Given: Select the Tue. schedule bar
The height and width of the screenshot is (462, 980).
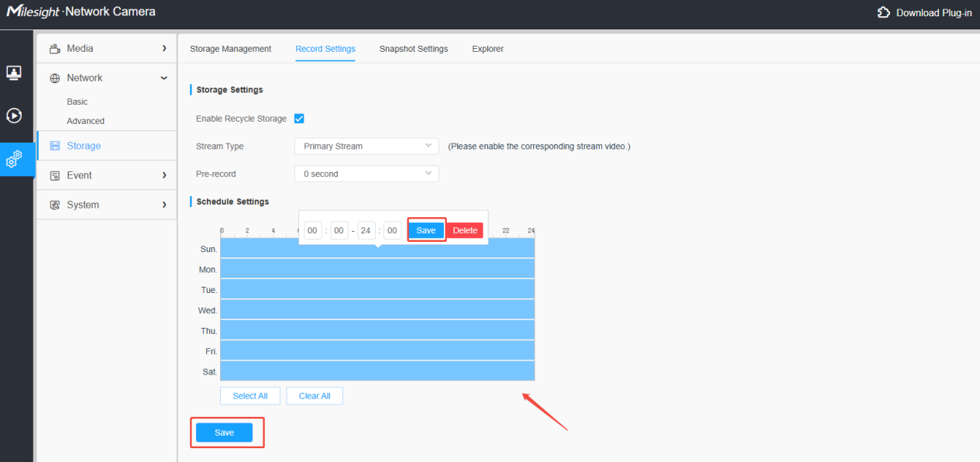Looking at the screenshot, I should (x=377, y=289).
